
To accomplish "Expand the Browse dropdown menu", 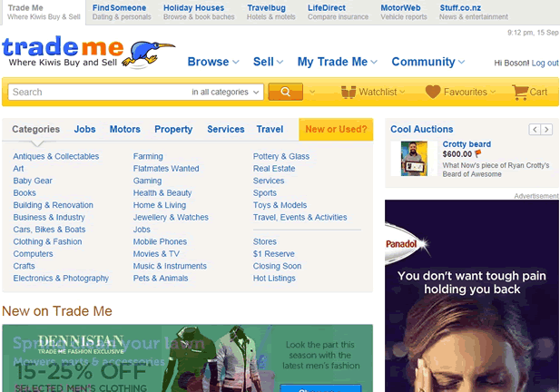I will click(x=213, y=62).
